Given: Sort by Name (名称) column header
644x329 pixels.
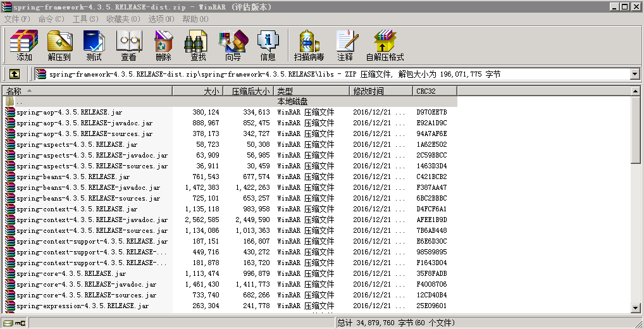Looking at the screenshot, I should pyautogui.click(x=87, y=91).
